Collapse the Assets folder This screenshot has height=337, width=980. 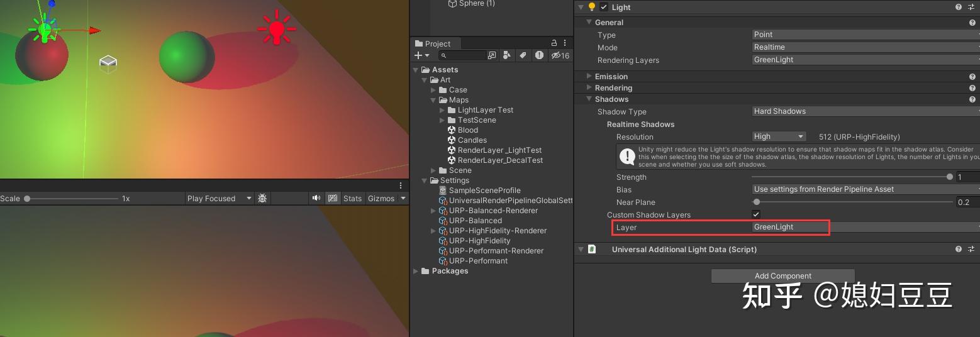click(x=416, y=70)
